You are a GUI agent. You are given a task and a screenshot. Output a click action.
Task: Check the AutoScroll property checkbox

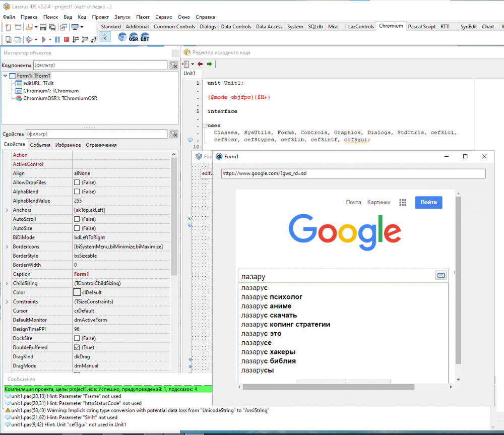pos(77,219)
